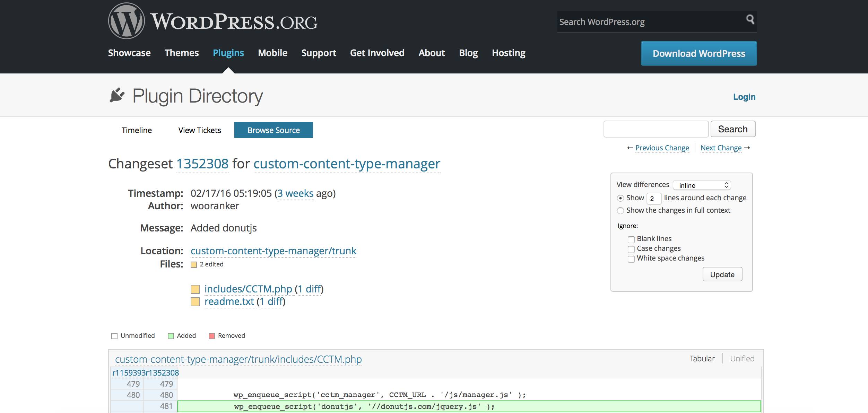Click the red Removed legend square

pyautogui.click(x=211, y=336)
